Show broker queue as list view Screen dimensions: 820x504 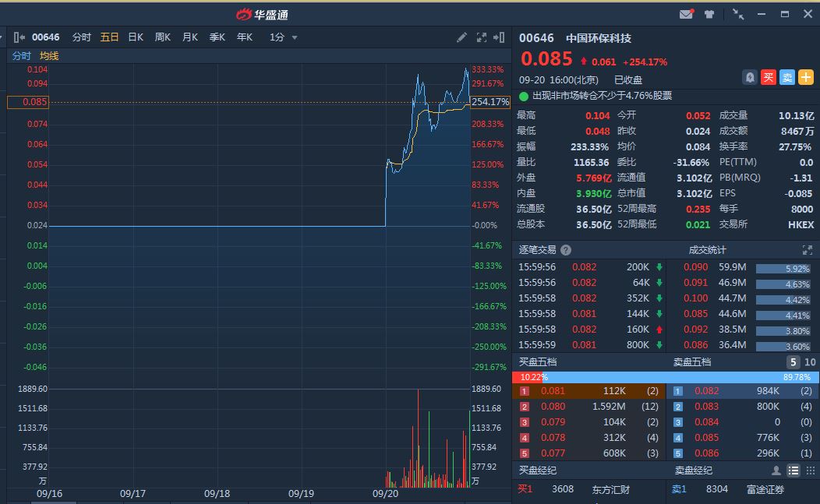pyautogui.click(x=793, y=471)
